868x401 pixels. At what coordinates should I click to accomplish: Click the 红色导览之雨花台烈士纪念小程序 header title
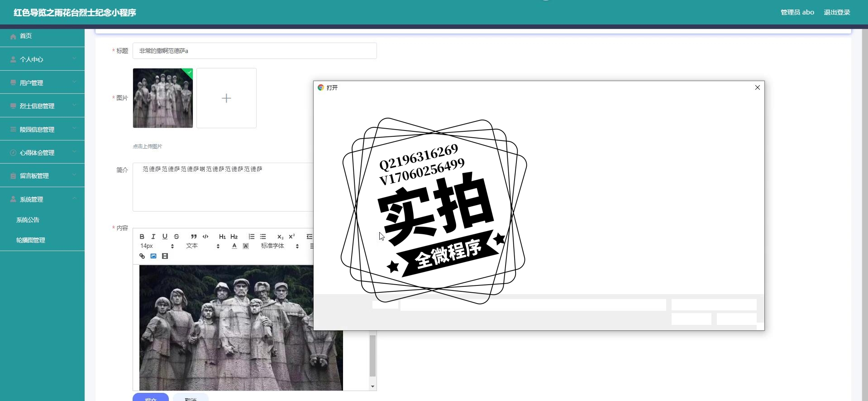[x=75, y=13]
